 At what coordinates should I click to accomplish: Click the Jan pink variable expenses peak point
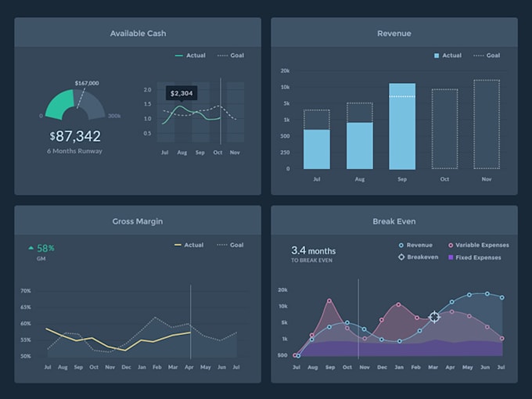pyautogui.click(x=399, y=304)
